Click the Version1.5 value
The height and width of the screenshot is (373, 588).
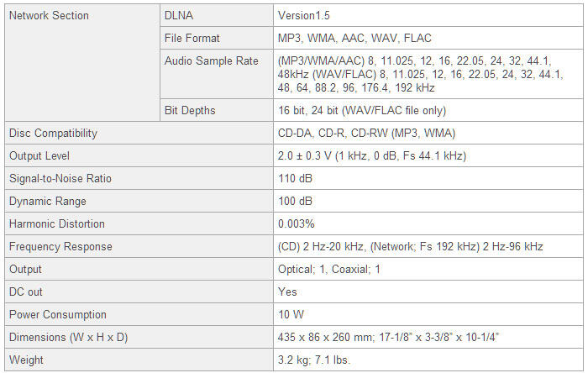click(x=304, y=16)
